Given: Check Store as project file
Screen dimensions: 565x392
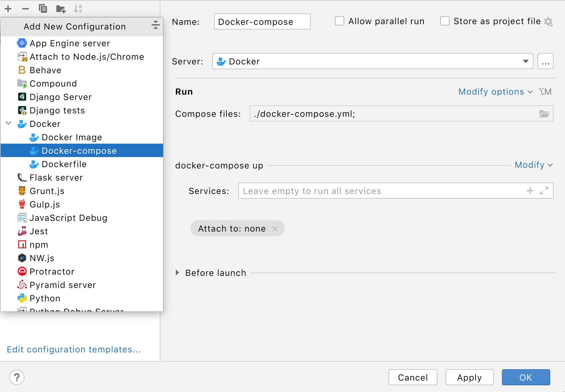Looking at the screenshot, I should coord(445,21).
